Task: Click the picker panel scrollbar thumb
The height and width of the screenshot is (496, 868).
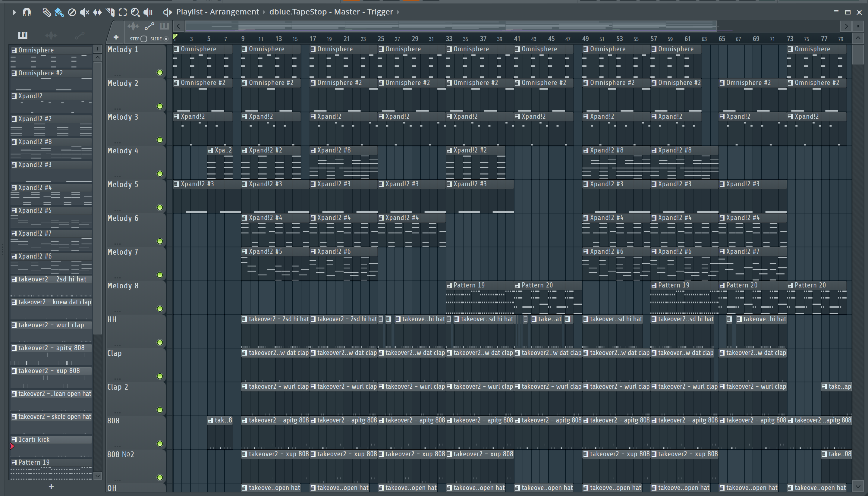Action: 97,198
